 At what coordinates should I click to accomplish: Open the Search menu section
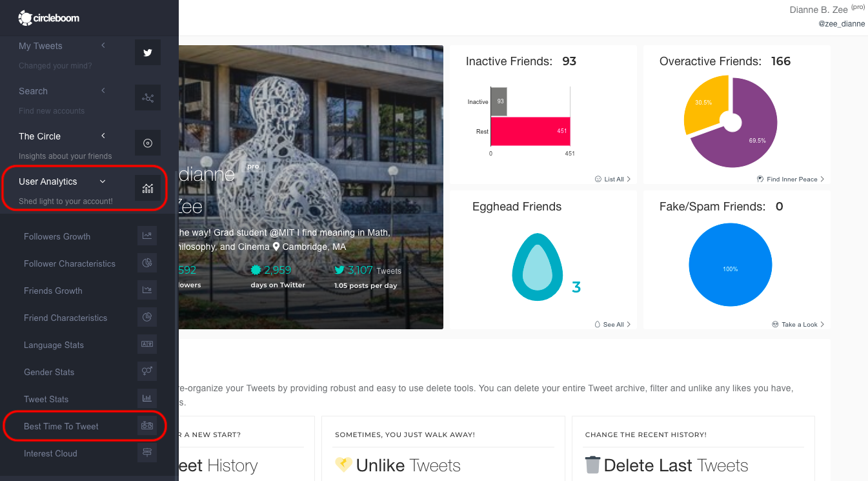[33, 91]
